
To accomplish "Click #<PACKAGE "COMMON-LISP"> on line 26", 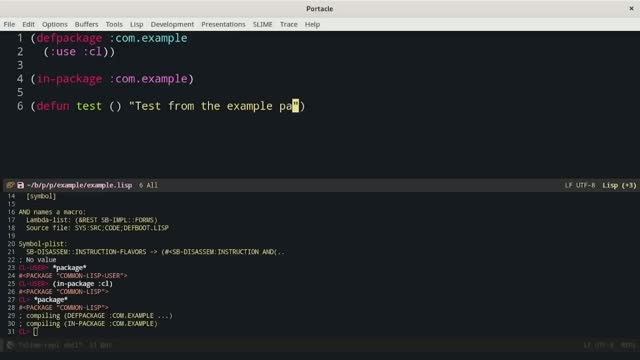I will (64, 292).
